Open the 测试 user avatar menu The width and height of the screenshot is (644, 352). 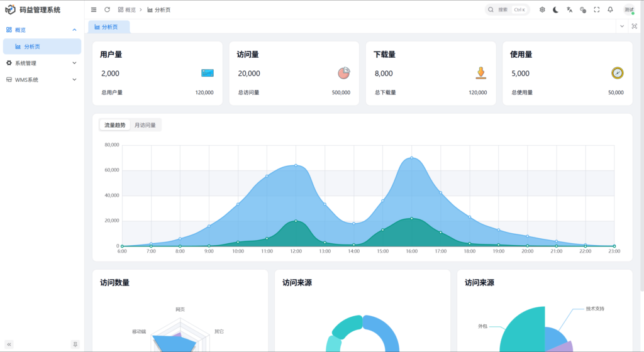pos(629,9)
